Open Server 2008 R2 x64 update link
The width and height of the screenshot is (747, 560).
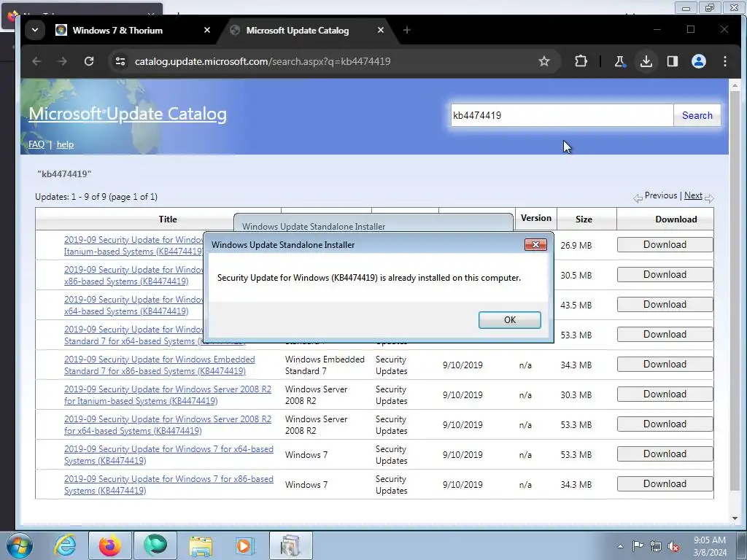tap(168, 425)
